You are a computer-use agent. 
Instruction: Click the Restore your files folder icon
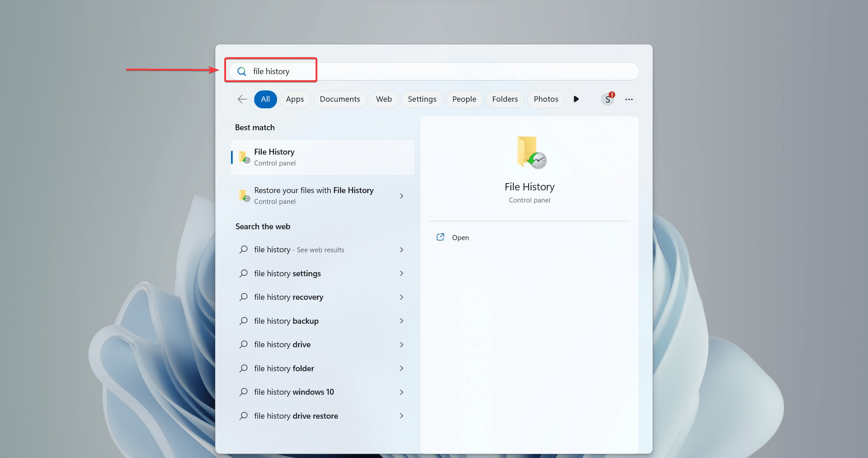pos(244,195)
